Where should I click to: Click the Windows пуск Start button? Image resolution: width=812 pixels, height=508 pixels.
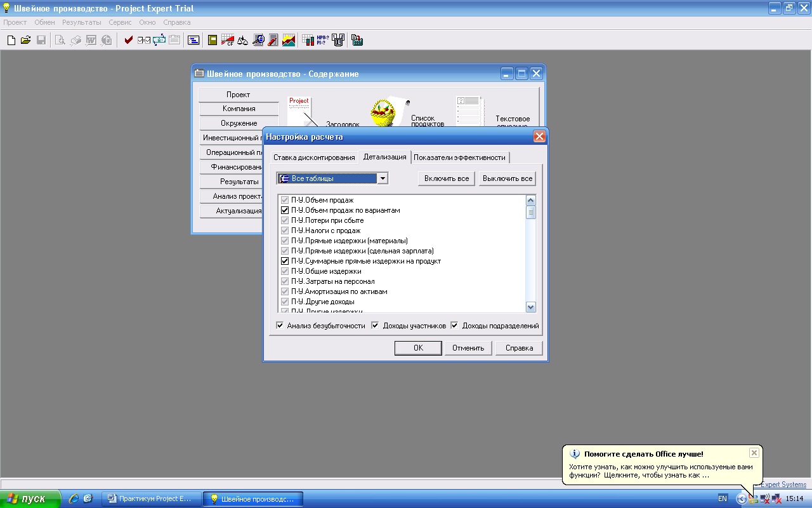pyautogui.click(x=30, y=499)
